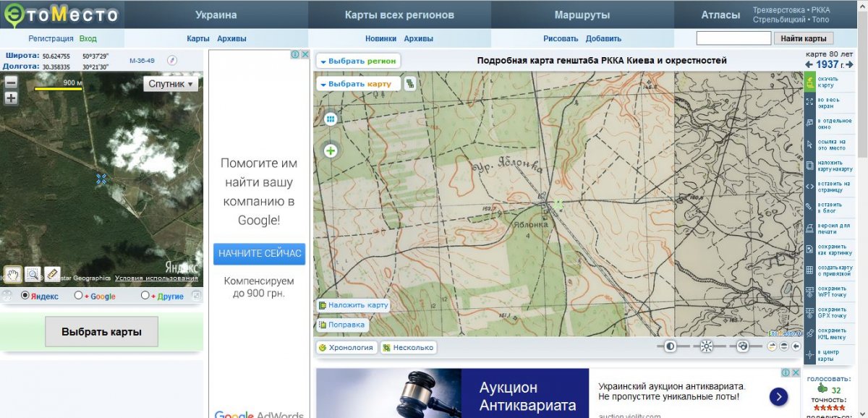
Task: Choose the Другие map source option
Action: (x=145, y=296)
